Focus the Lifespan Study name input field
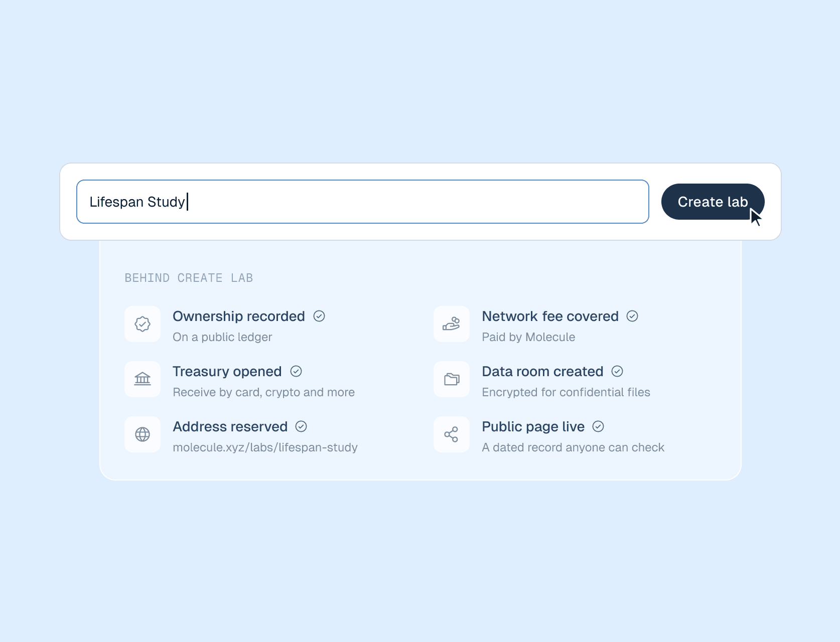The height and width of the screenshot is (642, 840). point(362,202)
